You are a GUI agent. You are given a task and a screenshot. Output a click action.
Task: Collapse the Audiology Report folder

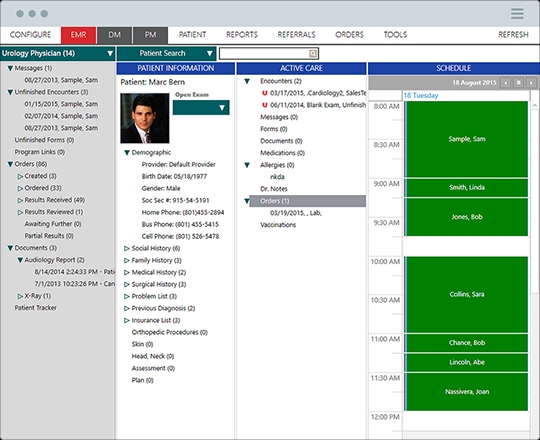pyautogui.click(x=20, y=260)
